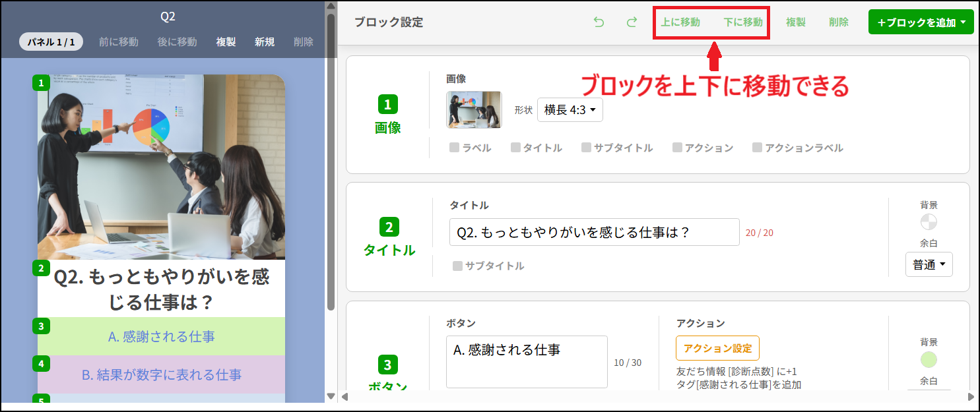Open the アクション設定 button
Image resolution: width=980 pixels, height=412 pixels.
[x=717, y=348]
